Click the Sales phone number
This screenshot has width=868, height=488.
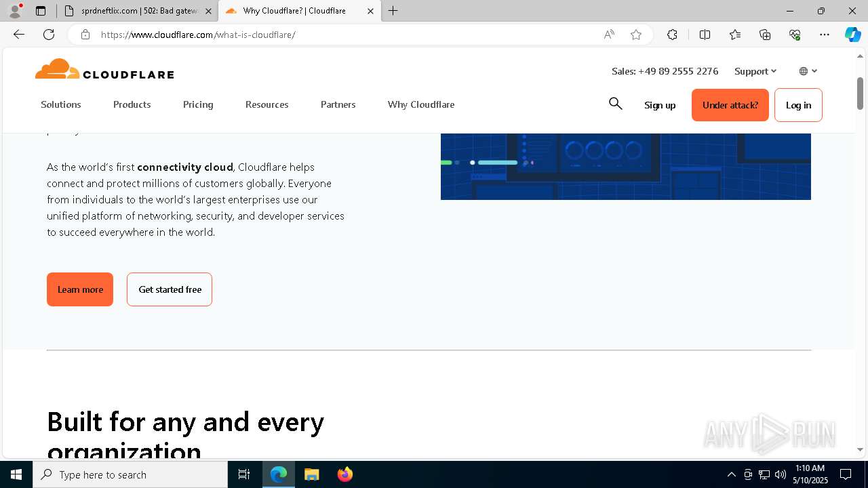(665, 71)
